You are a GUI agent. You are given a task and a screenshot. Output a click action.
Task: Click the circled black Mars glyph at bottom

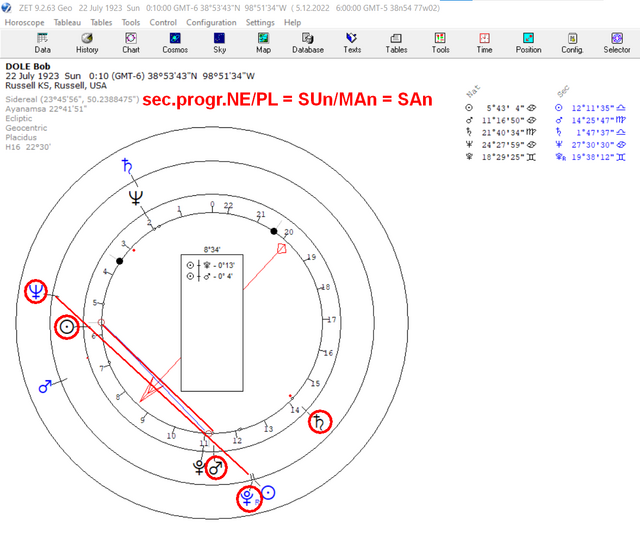coord(216,468)
